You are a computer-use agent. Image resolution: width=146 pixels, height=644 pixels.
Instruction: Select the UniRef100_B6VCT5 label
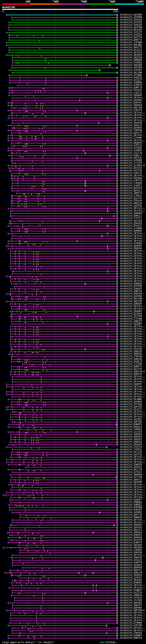131,48
